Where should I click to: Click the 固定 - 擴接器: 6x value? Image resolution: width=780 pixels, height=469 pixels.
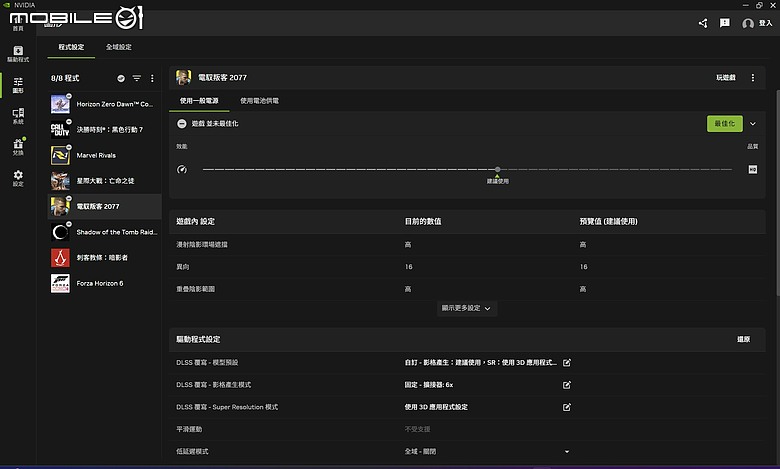tap(428, 385)
